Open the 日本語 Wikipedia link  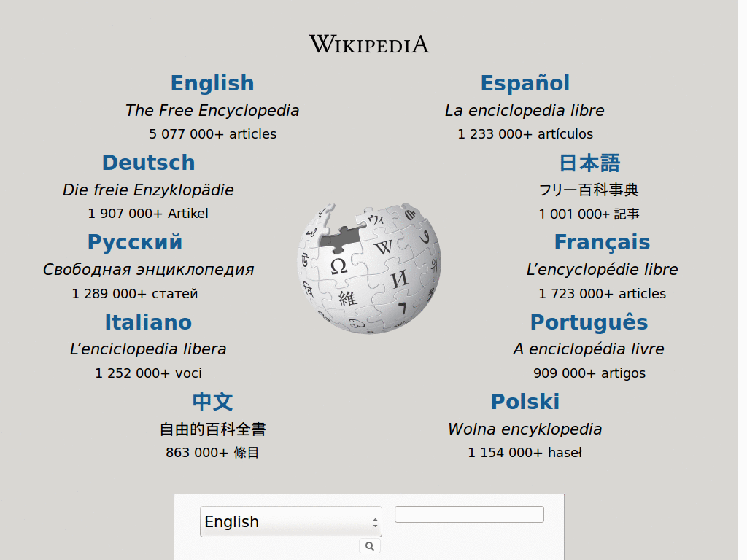589,163
